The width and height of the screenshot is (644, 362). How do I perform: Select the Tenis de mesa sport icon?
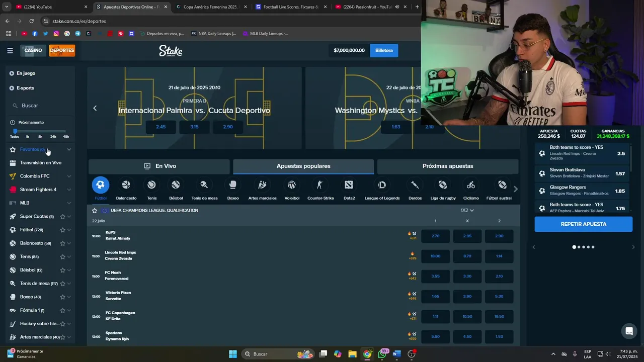pyautogui.click(x=204, y=185)
